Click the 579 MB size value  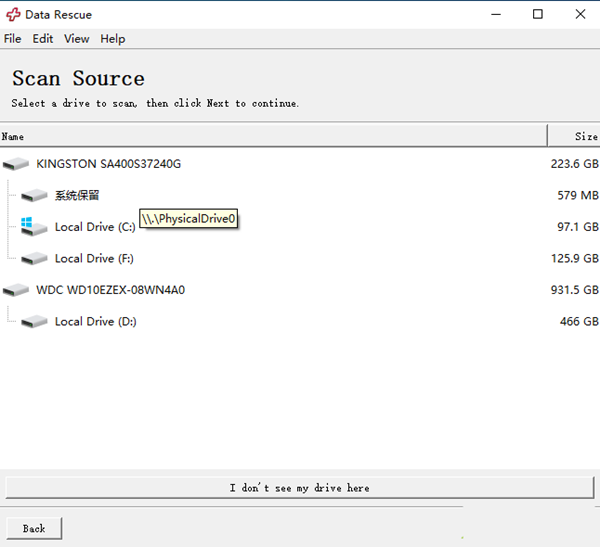578,195
